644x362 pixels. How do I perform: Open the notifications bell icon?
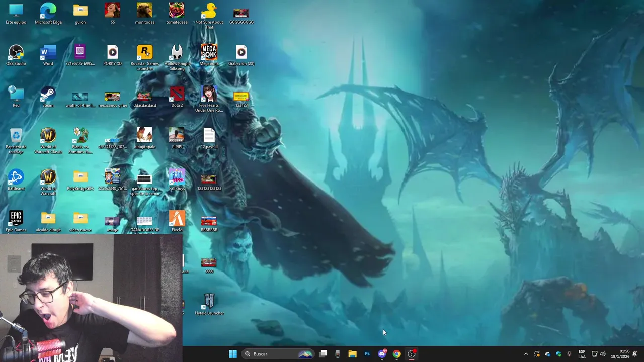[635, 354]
